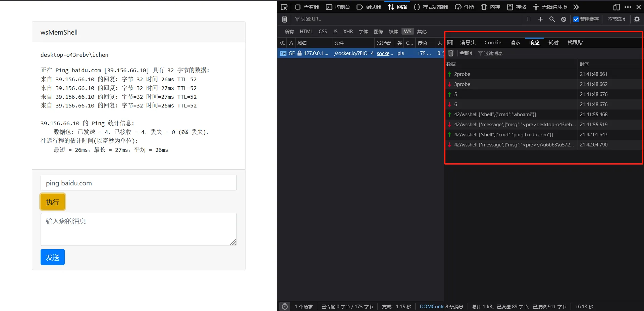Filter requests by All (所有)
This screenshot has height=311, width=644.
pos(289,32)
